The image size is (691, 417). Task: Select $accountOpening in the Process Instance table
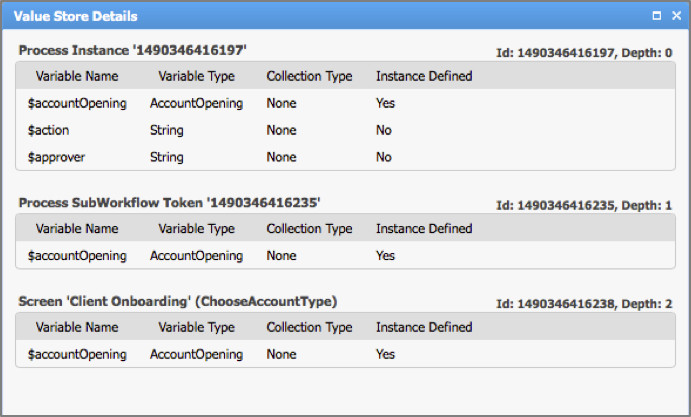tap(77, 103)
